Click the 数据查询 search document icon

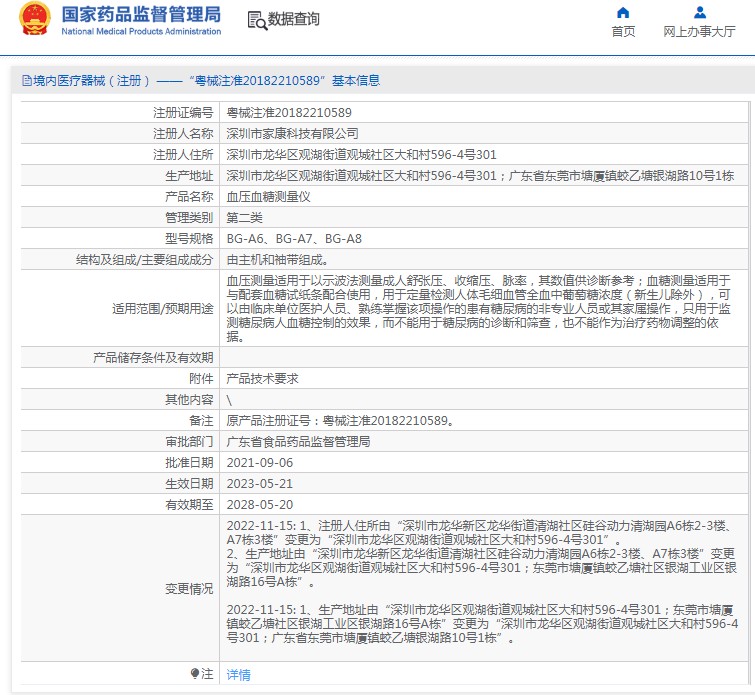click(x=256, y=20)
